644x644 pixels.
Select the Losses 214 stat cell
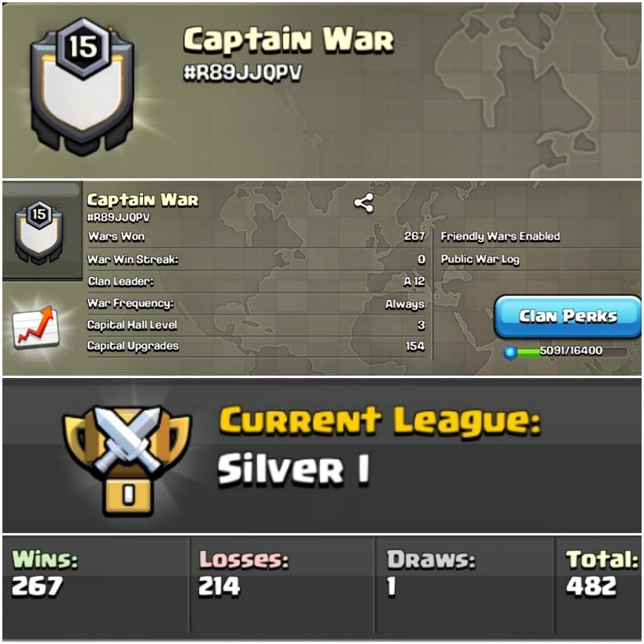[x=281, y=584]
